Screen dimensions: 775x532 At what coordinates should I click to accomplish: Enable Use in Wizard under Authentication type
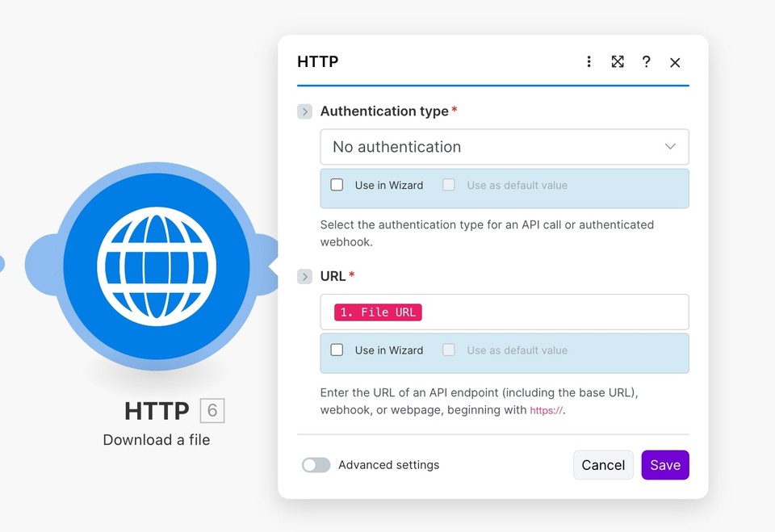coord(337,184)
